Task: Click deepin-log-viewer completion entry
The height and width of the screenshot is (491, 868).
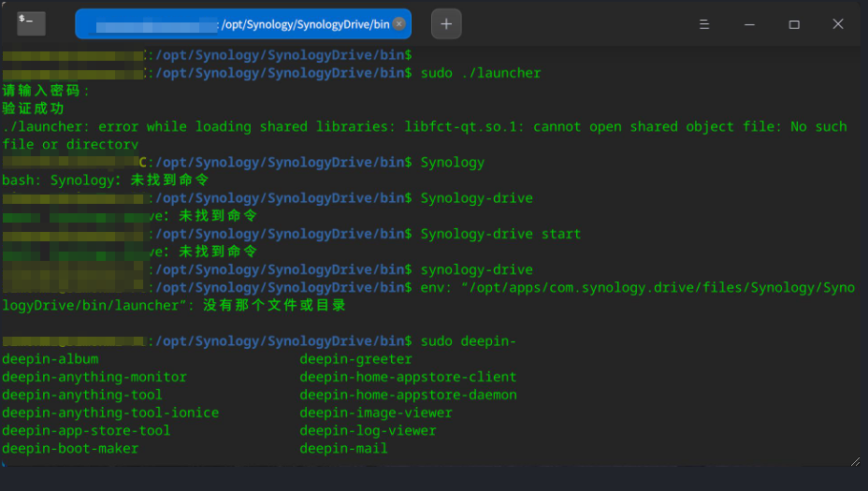Action: (x=368, y=431)
